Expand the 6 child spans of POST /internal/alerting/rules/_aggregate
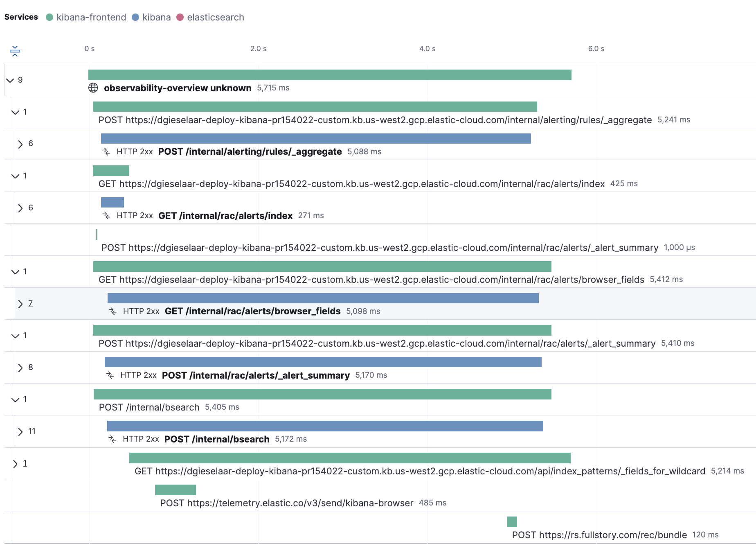 [20, 144]
